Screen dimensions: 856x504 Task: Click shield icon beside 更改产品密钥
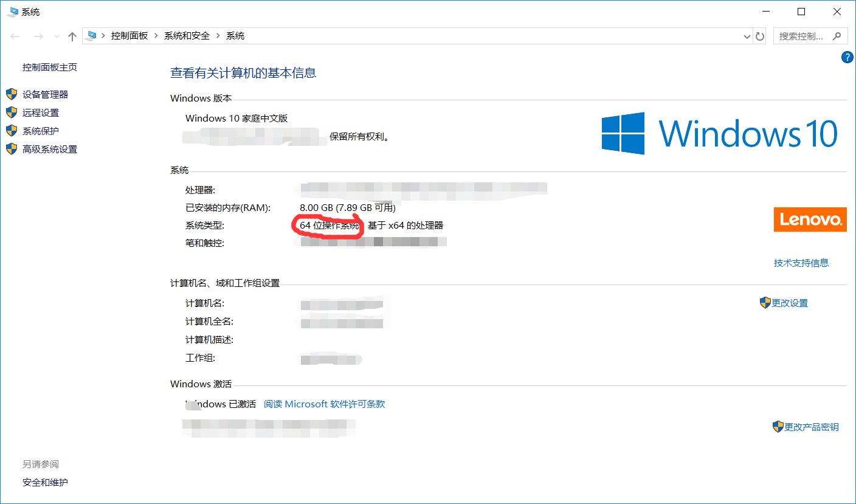click(778, 427)
